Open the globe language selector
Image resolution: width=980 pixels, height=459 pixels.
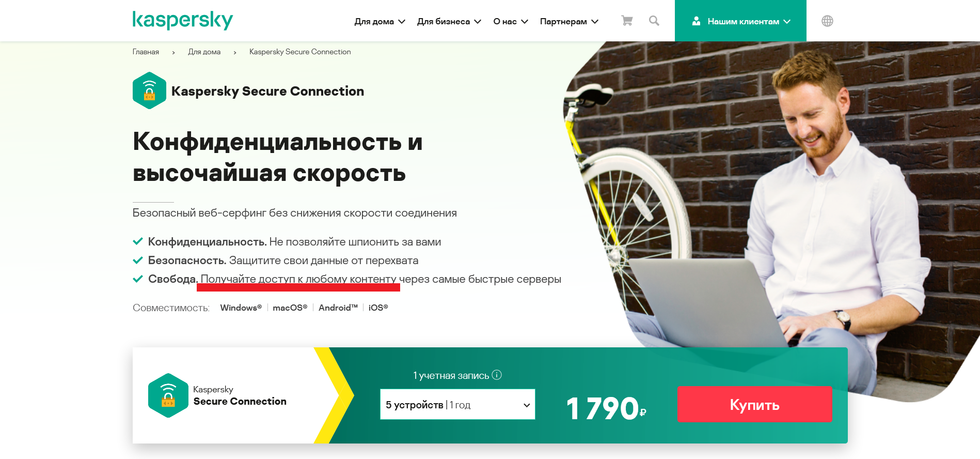pos(827,21)
